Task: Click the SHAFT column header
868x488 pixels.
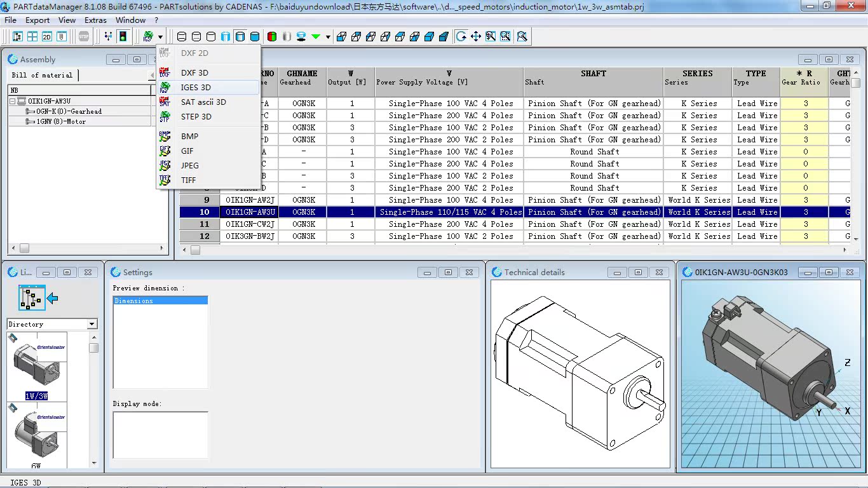Action: click(593, 81)
